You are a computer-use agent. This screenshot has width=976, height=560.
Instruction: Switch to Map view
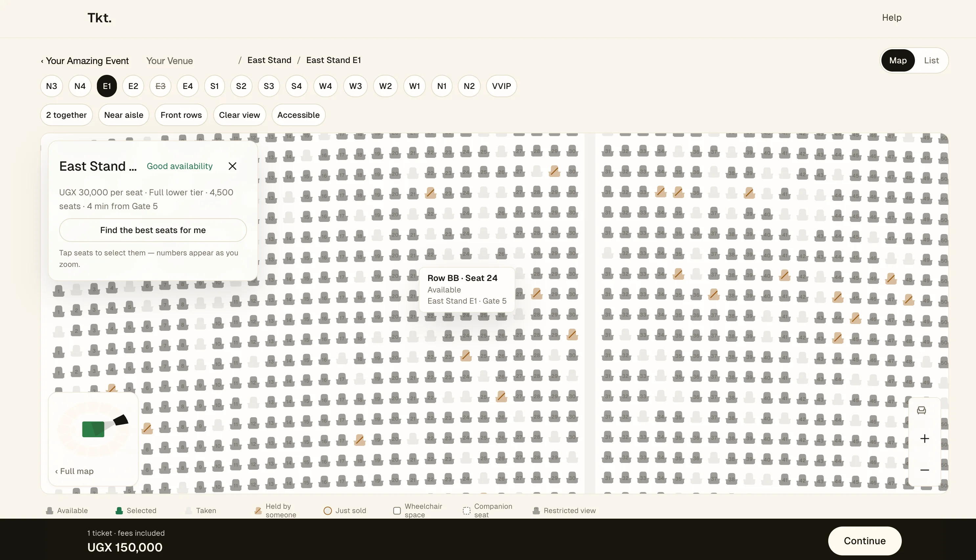[898, 60]
